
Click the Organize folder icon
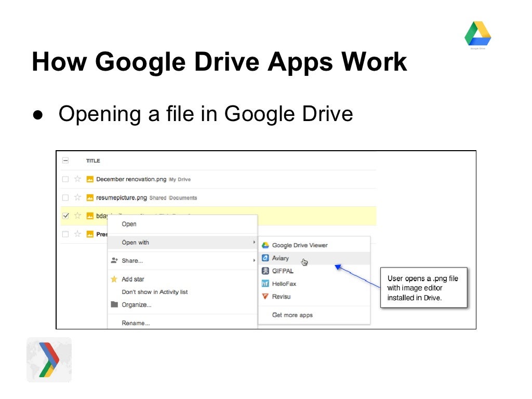[x=114, y=304]
